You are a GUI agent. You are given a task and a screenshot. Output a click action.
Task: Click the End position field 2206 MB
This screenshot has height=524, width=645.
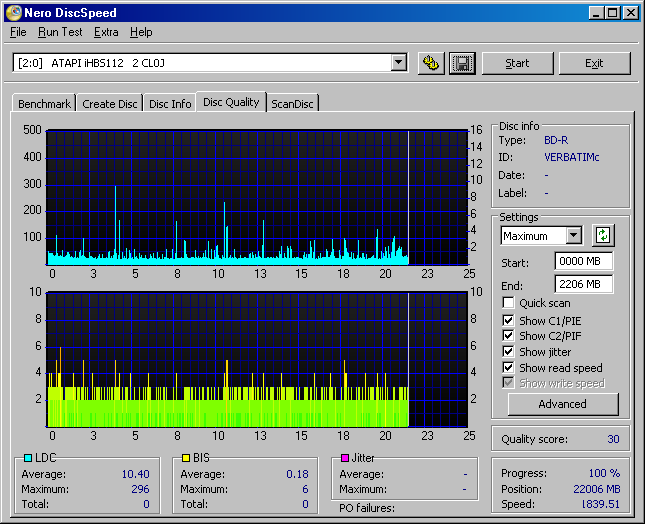coord(584,284)
